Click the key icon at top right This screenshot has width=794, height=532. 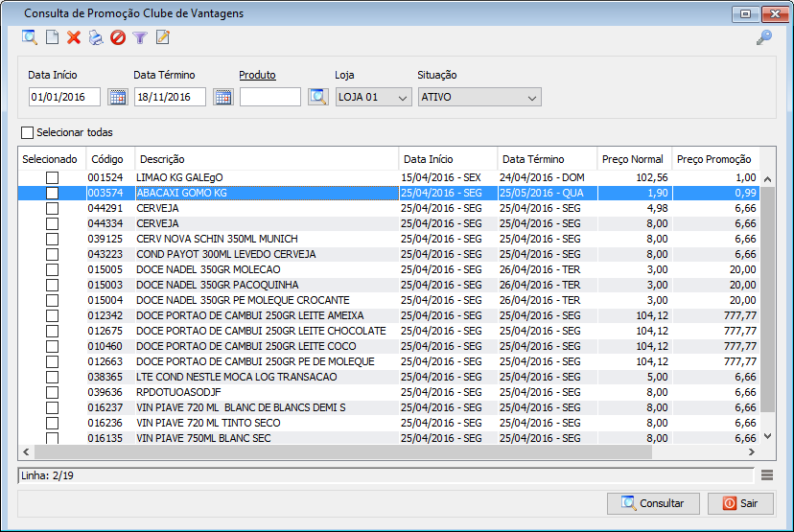point(764,37)
